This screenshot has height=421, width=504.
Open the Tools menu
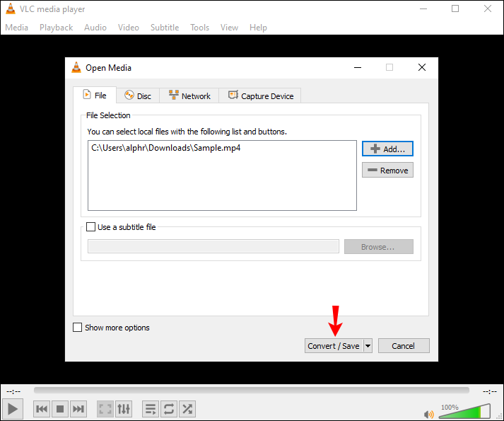(199, 28)
